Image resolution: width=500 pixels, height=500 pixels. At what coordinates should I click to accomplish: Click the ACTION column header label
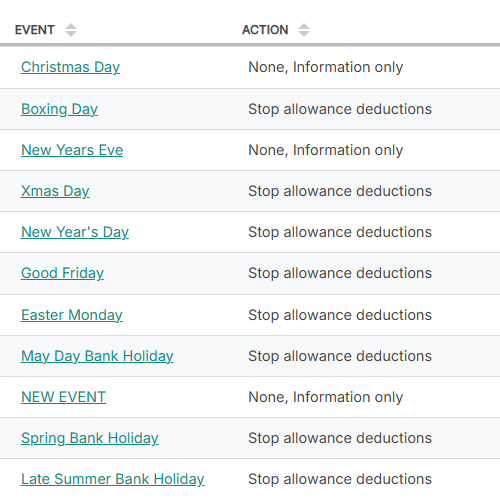point(265,30)
